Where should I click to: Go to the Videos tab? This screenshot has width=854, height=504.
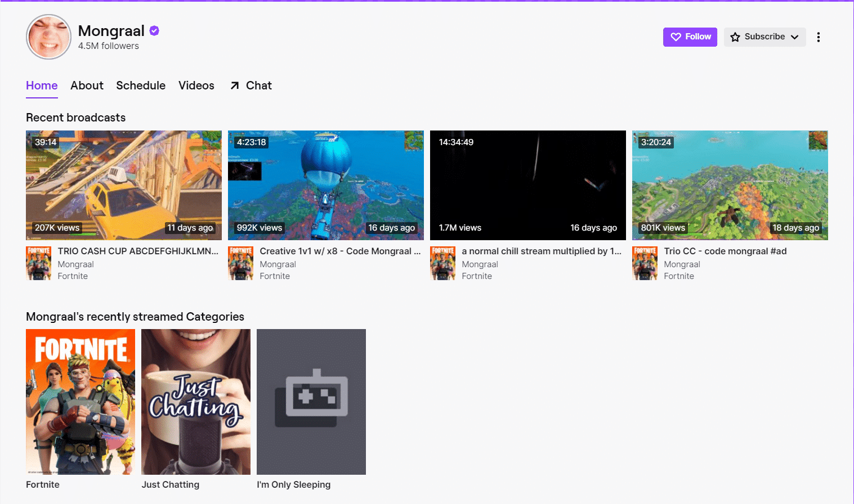click(196, 85)
